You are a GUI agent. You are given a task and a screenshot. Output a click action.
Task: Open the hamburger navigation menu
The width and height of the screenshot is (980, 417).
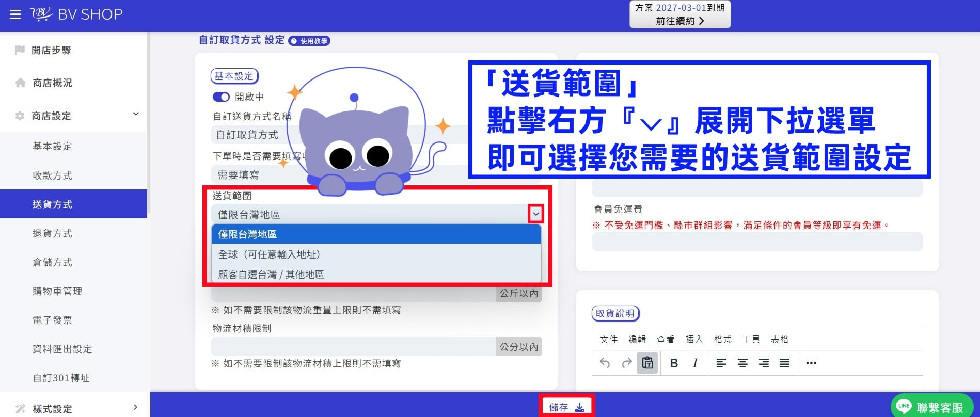tap(15, 14)
